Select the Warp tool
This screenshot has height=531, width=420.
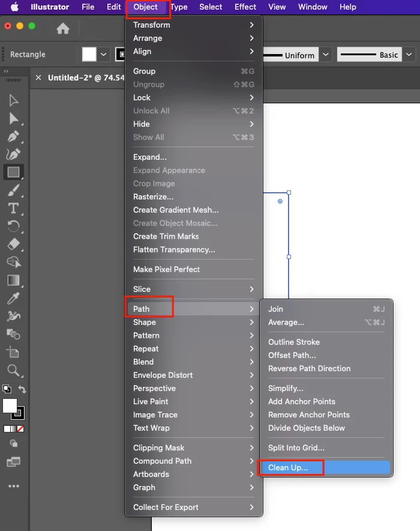point(14,317)
